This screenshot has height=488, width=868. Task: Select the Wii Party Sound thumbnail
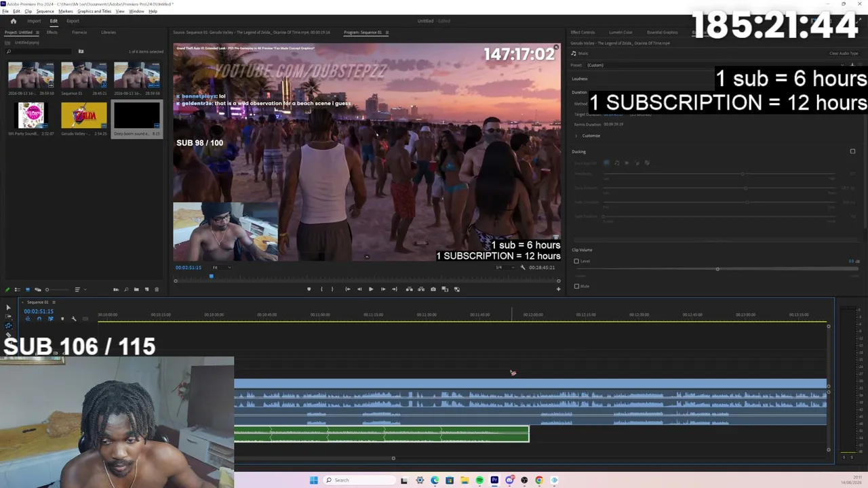(x=31, y=115)
